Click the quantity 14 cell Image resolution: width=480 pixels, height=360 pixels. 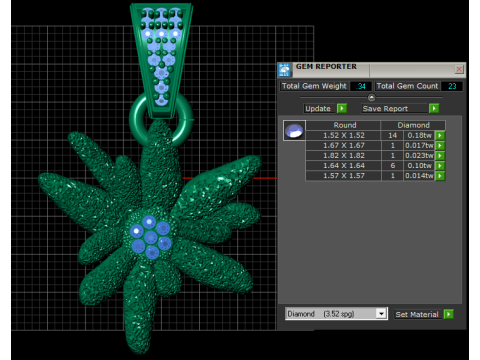(392, 135)
